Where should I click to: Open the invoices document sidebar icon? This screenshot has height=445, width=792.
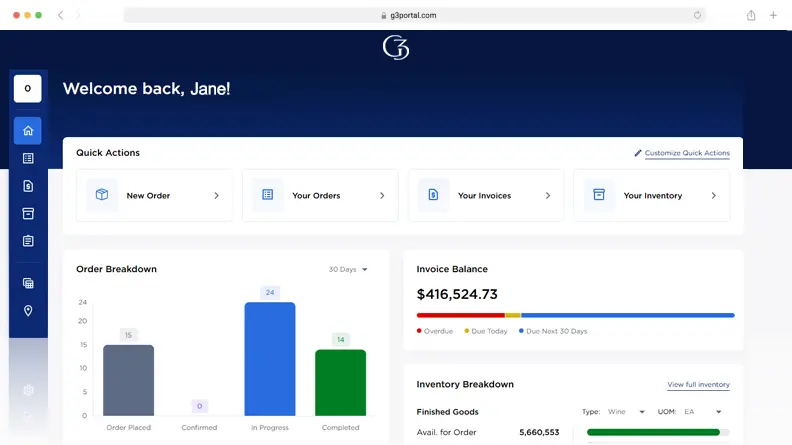click(28, 186)
